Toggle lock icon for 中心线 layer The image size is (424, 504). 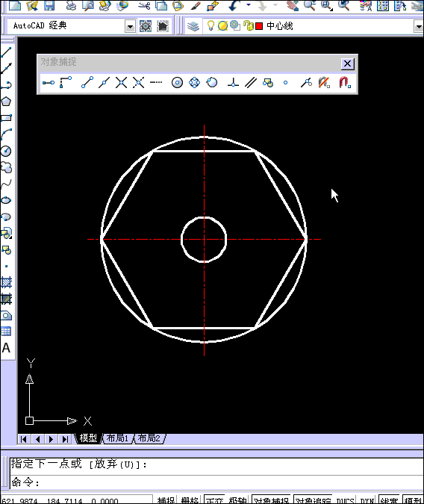coord(248,25)
